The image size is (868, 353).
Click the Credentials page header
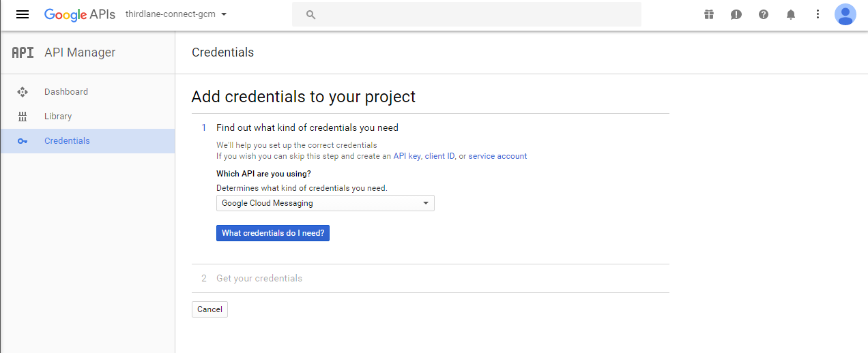pyautogui.click(x=222, y=52)
